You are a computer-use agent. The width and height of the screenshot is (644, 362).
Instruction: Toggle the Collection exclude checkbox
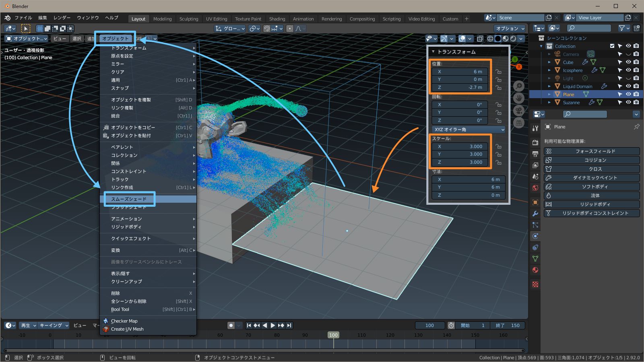coord(612,46)
